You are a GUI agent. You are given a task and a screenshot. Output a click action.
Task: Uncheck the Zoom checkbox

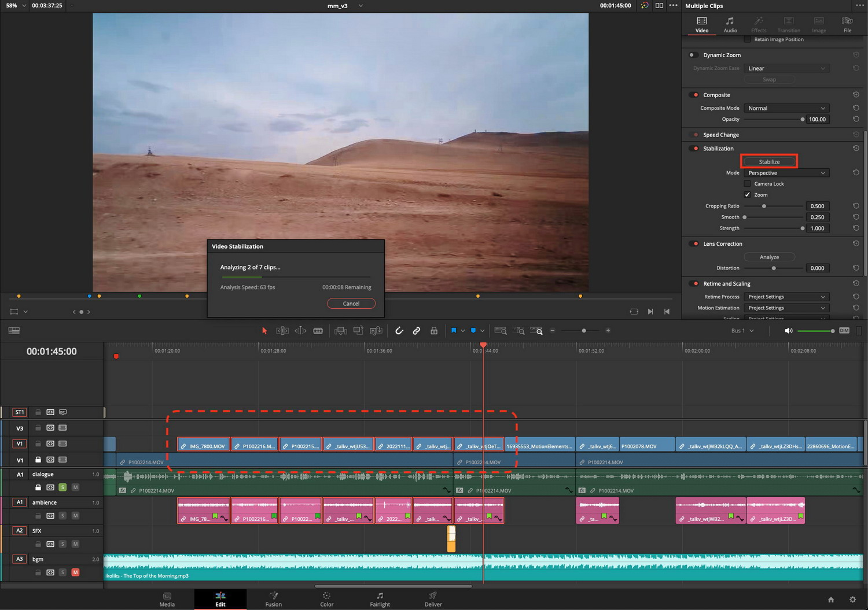747,195
